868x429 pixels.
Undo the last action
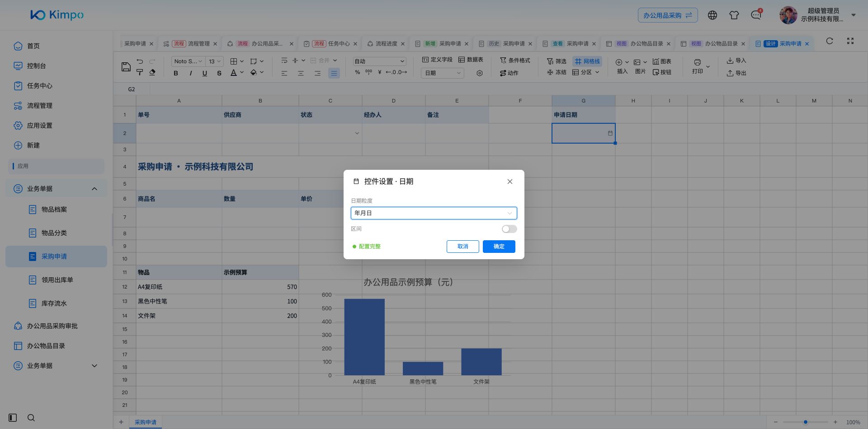point(140,61)
